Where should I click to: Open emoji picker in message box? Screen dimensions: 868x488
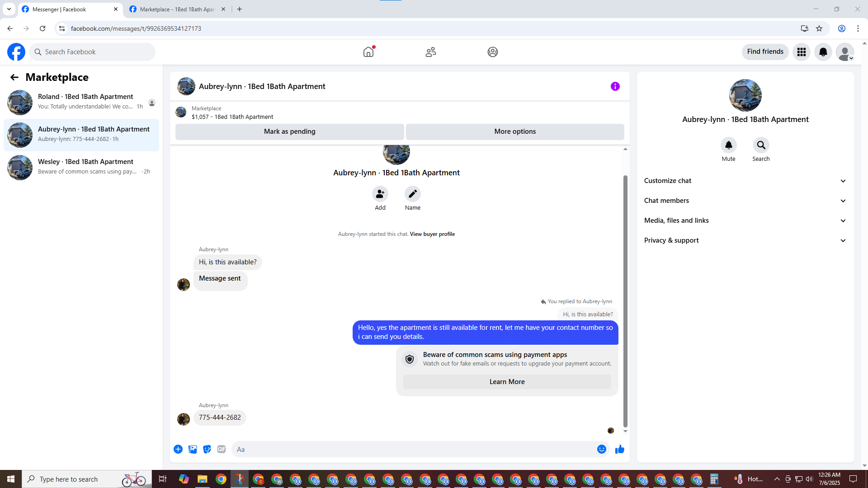[601, 449]
